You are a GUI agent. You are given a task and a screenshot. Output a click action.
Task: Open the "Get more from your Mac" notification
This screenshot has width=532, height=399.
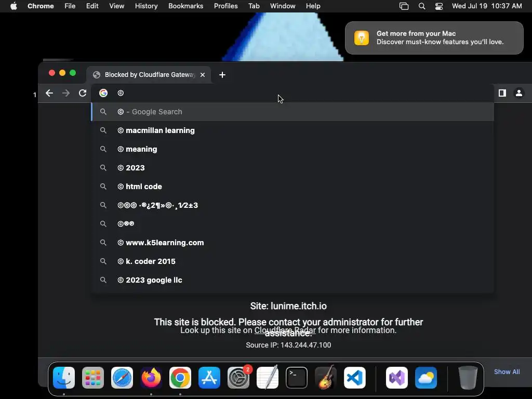[434, 37]
